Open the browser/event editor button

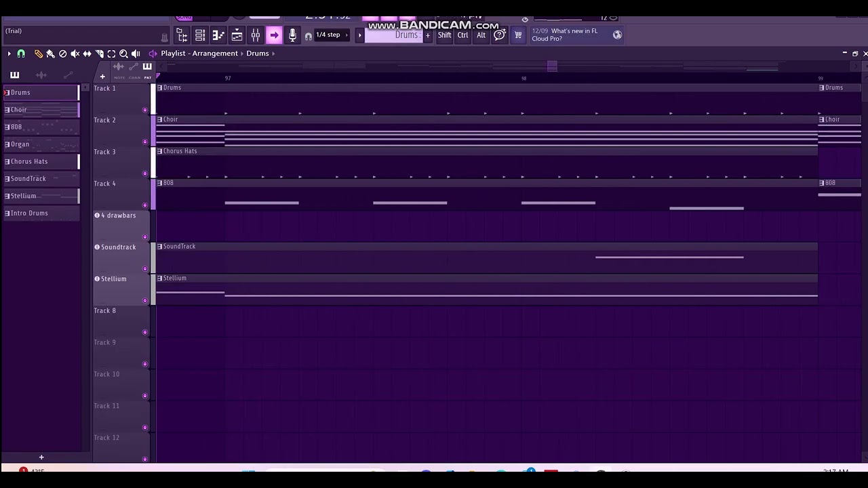[237, 35]
